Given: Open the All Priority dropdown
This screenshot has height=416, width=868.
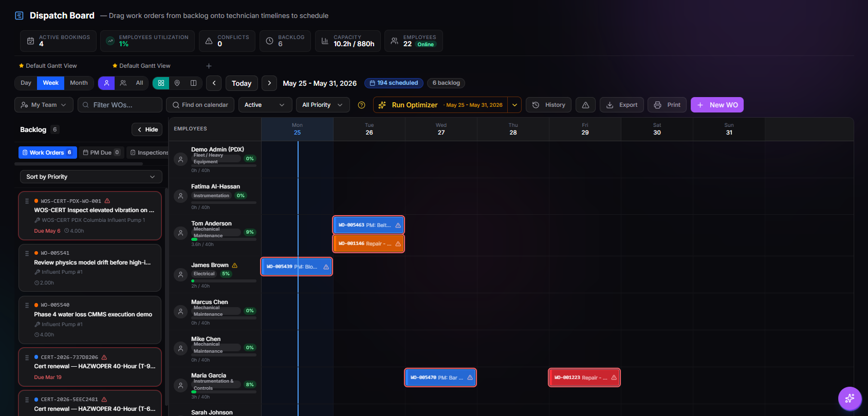Looking at the screenshot, I should pos(323,105).
